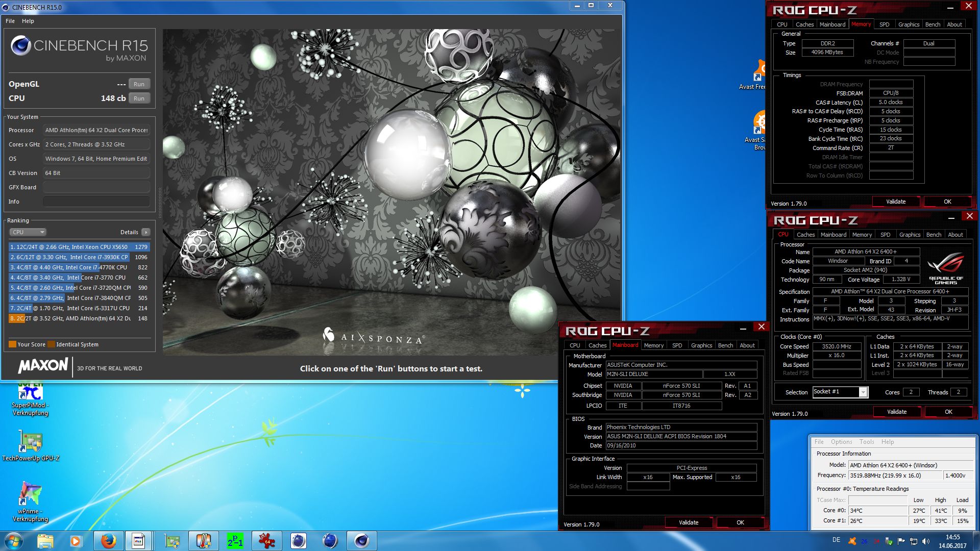
Task: Select ranking row Intel Xeon CPU X5650
Action: tap(79, 247)
